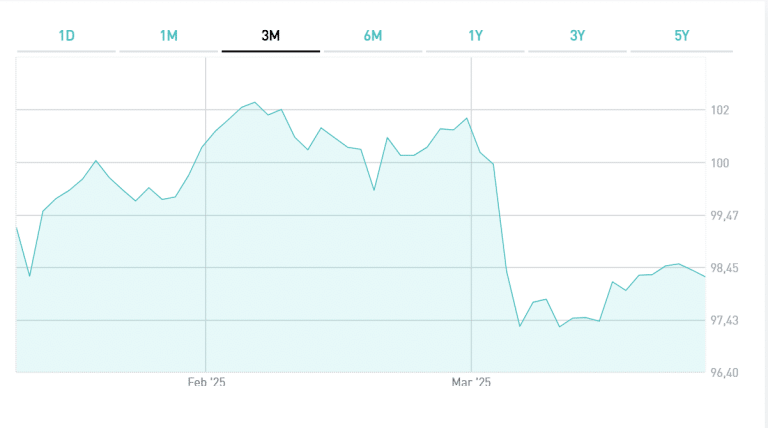
Task: Click the chart's highest peak in early February
Action: tap(256, 102)
